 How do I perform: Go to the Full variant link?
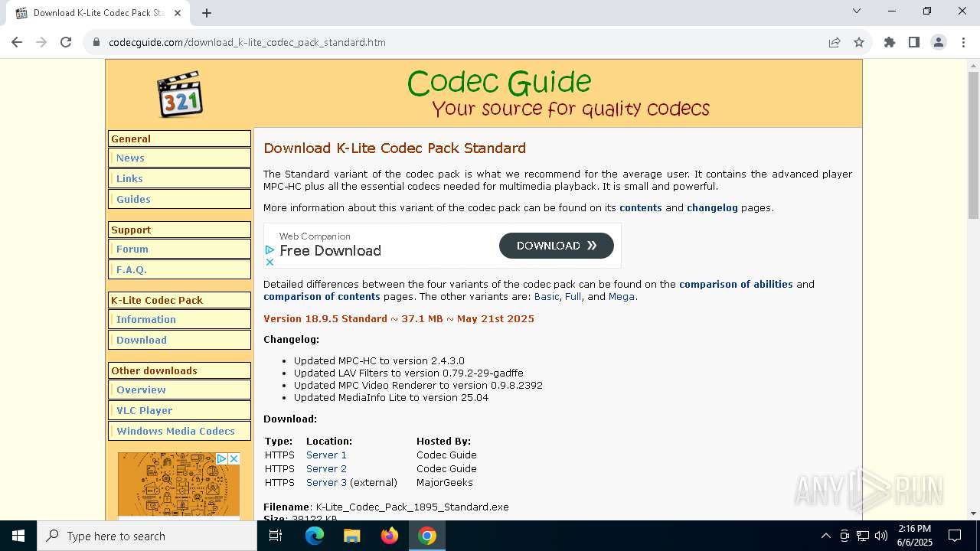click(x=573, y=297)
